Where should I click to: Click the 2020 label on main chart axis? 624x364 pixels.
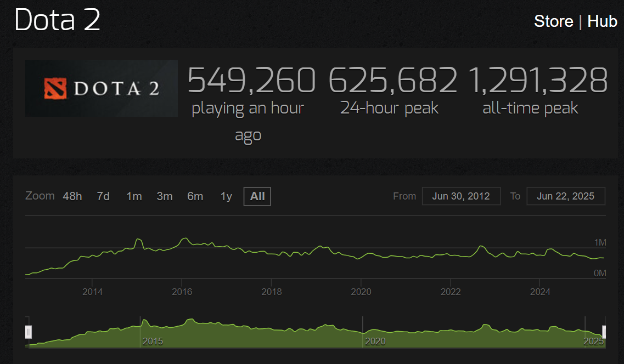(361, 292)
